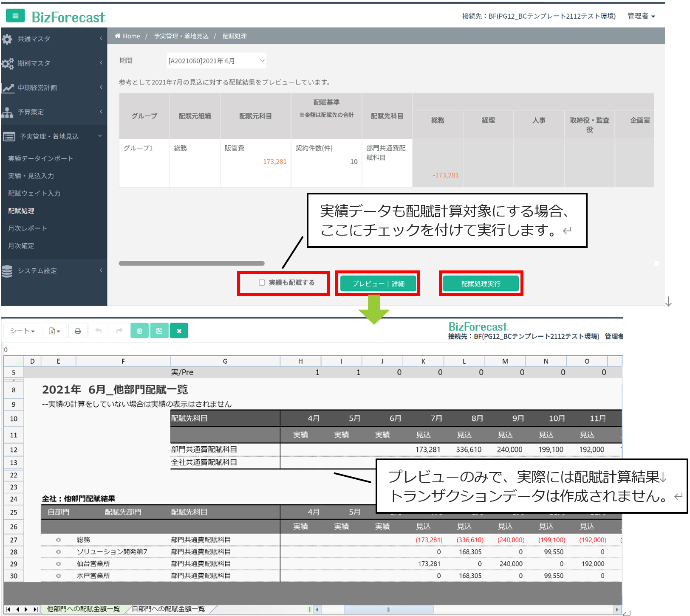This screenshot has height=616, width=690.
Task: Open the Excel export dropdown
Action: tap(54, 331)
